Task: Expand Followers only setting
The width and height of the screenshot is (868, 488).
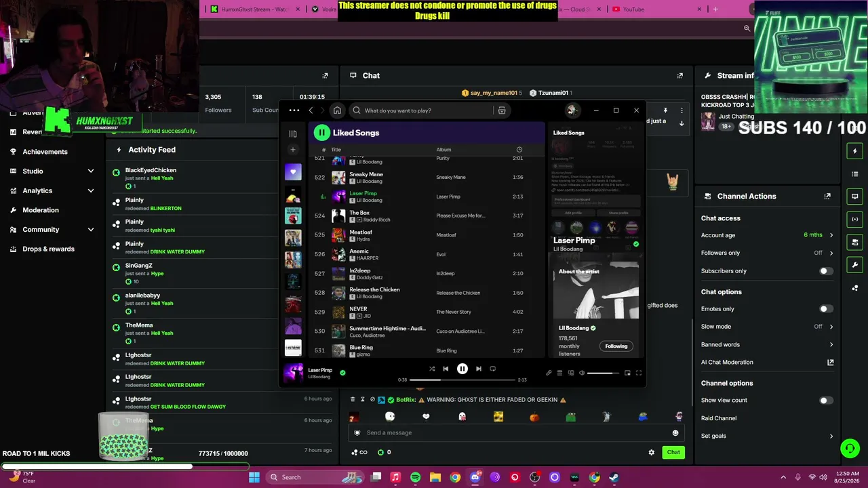Action: [831, 253]
